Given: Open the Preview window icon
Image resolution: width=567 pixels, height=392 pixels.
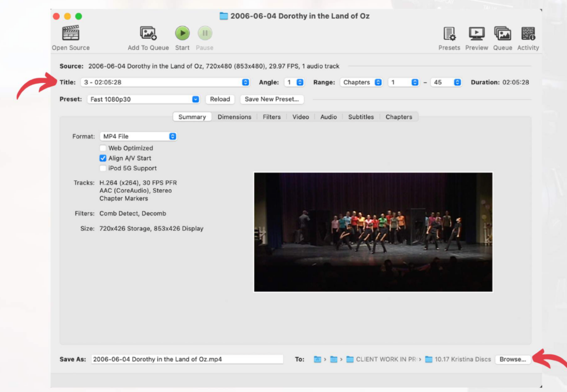Looking at the screenshot, I should click(x=476, y=33).
